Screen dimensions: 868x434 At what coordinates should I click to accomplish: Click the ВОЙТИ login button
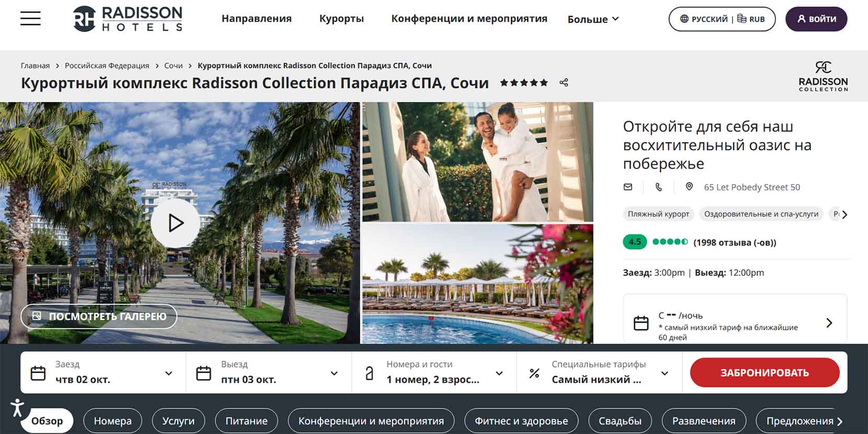pos(816,19)
